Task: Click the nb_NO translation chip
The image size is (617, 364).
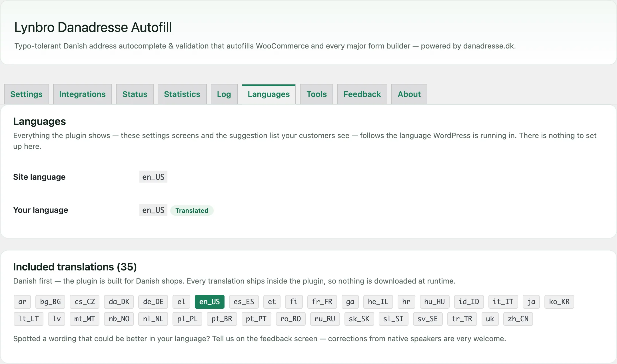Action: [119, 319]
